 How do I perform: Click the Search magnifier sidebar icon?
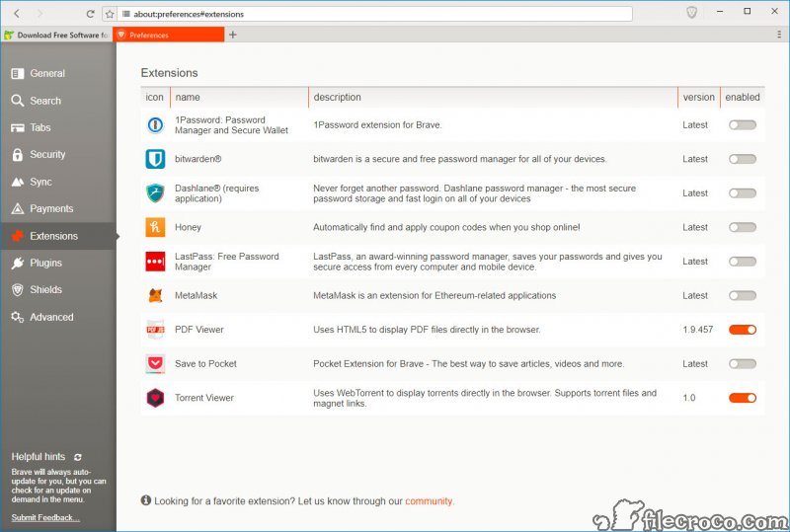point(18,101)
